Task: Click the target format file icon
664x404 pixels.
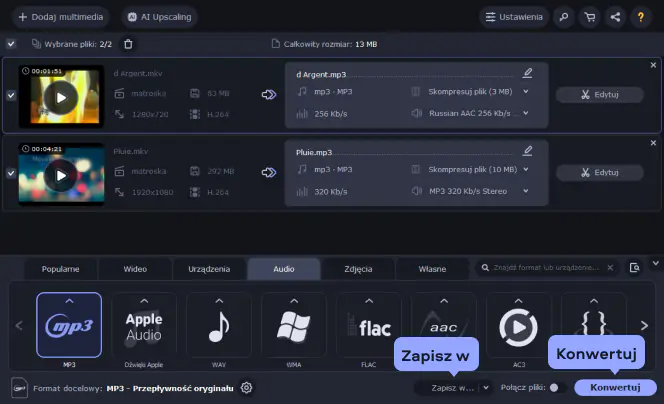Action: coord(19,387)
